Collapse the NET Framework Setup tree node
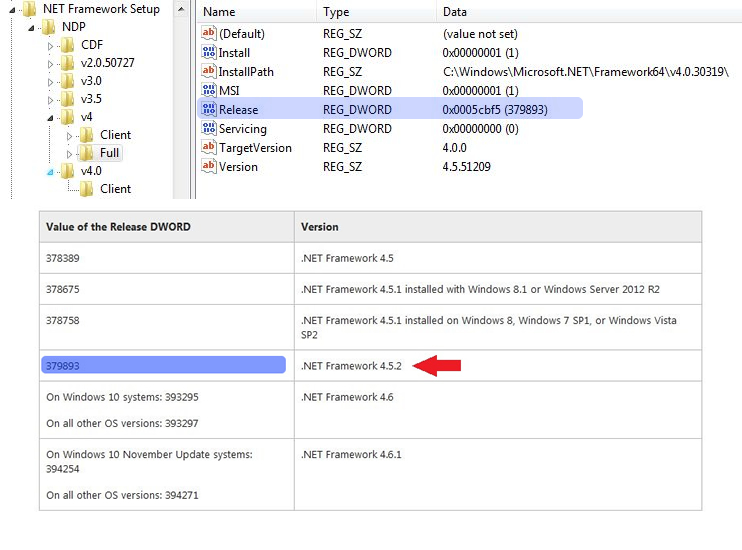This screenshot has height=550, width=742. pos(12,9)
